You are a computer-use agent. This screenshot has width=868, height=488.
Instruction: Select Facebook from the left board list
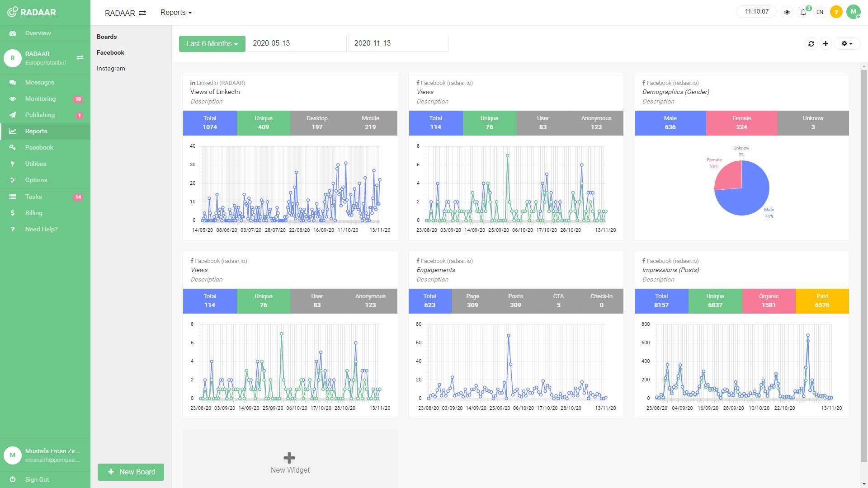tap(110, 52)
